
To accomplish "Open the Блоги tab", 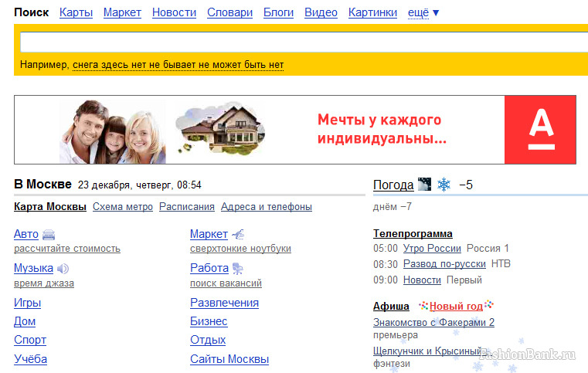I will 279,13.
